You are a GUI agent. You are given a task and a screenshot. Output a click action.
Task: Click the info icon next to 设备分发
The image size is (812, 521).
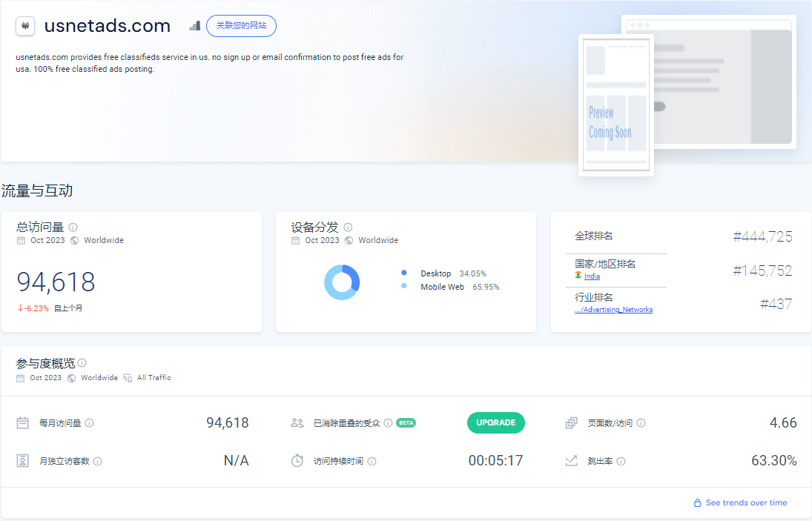(x=348, y=228)
